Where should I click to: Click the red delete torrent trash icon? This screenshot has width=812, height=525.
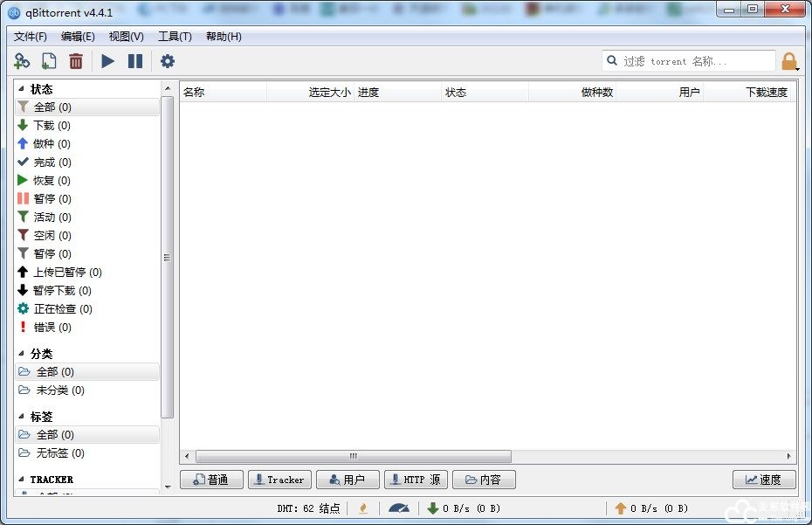click(76, 61)
